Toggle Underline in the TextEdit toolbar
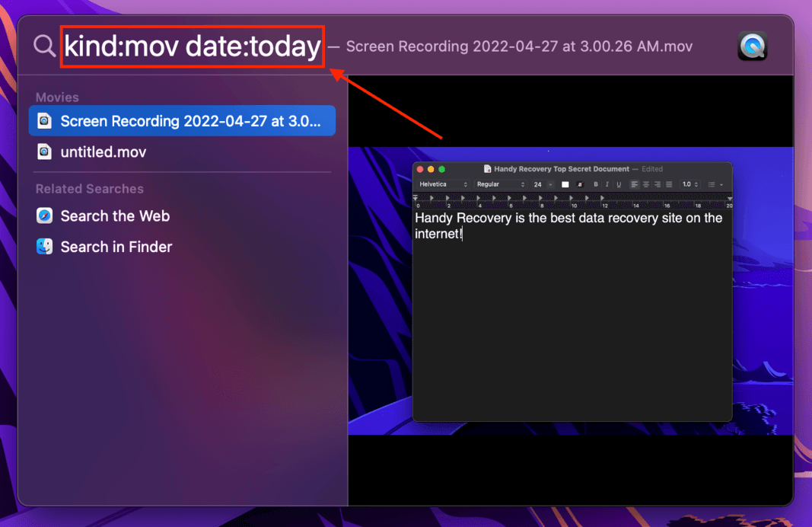Screen dimensions: 812x527 pyautogui.click(x=618, y=184)
